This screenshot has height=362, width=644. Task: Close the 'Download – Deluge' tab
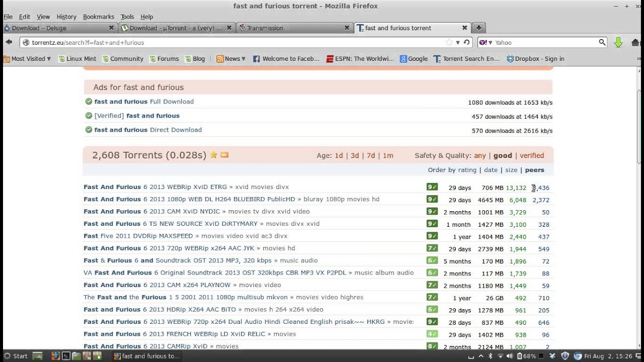[x=111, y=28]
